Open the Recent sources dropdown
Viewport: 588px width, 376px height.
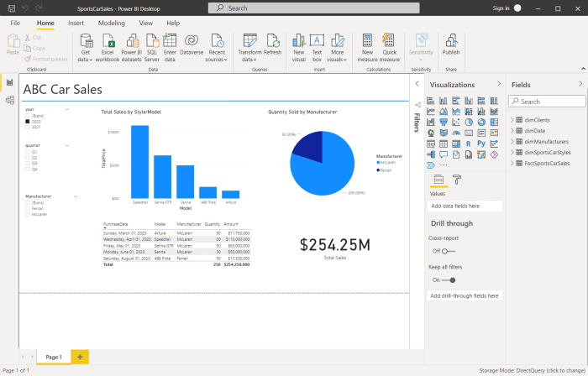click(217, 48)
